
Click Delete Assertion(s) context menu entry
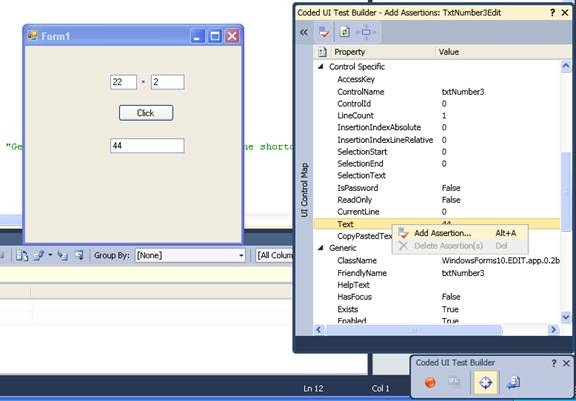pyautogui.click(x=460, y=246)
